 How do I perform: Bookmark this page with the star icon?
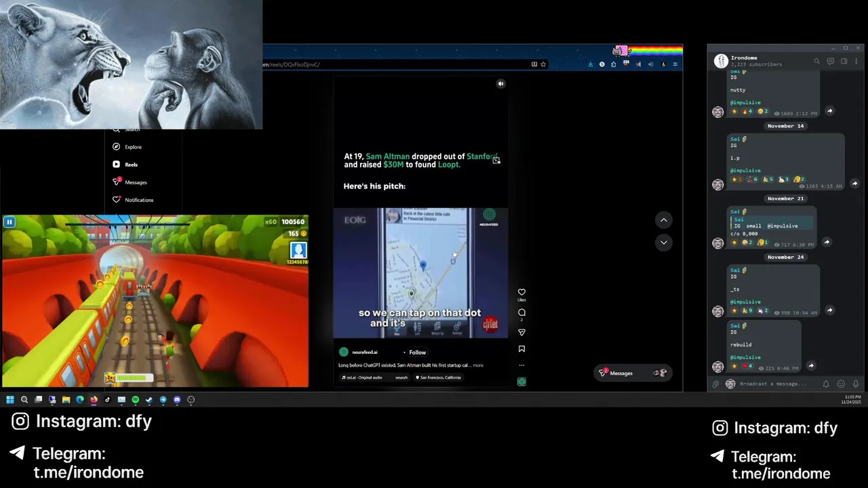coord(543,64)
